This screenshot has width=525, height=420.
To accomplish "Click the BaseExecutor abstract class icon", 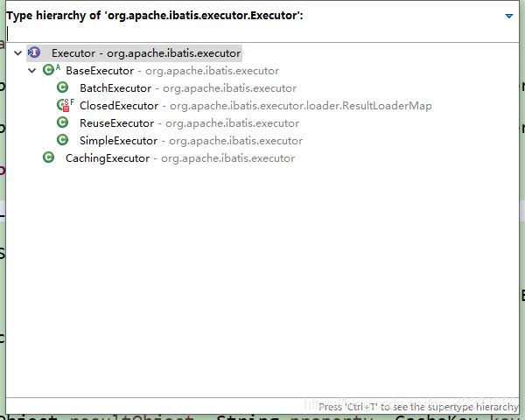I will 52,70.
